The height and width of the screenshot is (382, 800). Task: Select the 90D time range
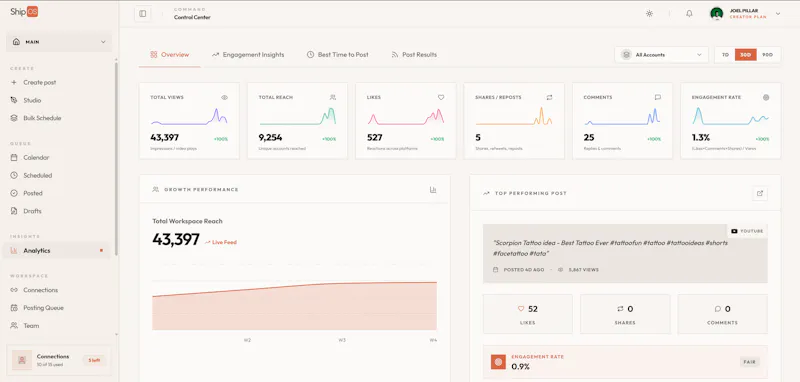pyautogui.click(x=767, y=55)
